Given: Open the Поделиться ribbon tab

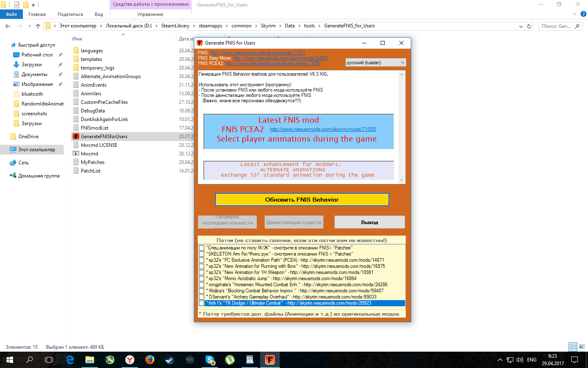Looking at the screenshot, I should click(x=70, y=14).
